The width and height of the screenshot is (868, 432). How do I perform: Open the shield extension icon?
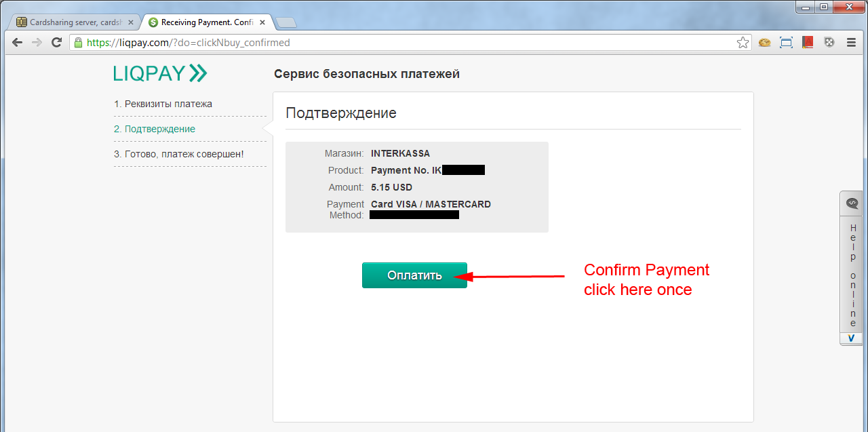[829, 42]
